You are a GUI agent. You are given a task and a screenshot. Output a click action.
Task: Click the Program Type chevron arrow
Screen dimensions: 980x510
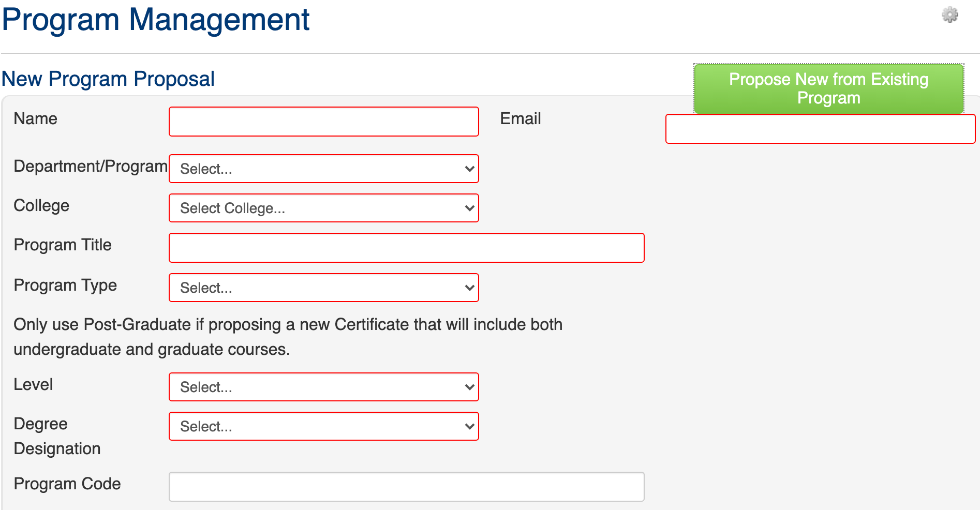click(x=469, y=288)
